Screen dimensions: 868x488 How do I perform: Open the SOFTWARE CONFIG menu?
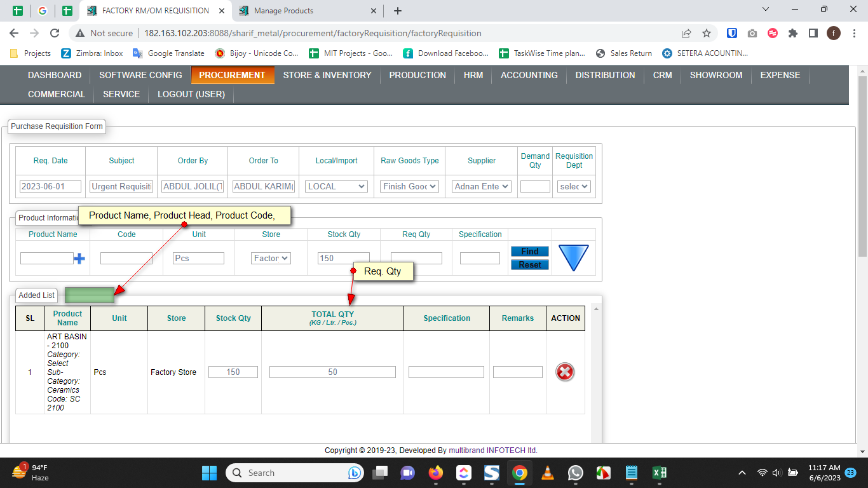pos(140,75)
